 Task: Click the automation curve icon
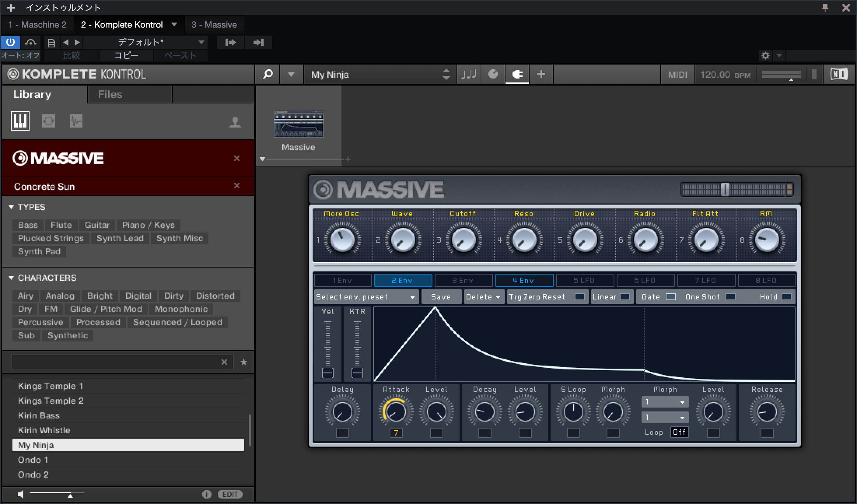30,42
